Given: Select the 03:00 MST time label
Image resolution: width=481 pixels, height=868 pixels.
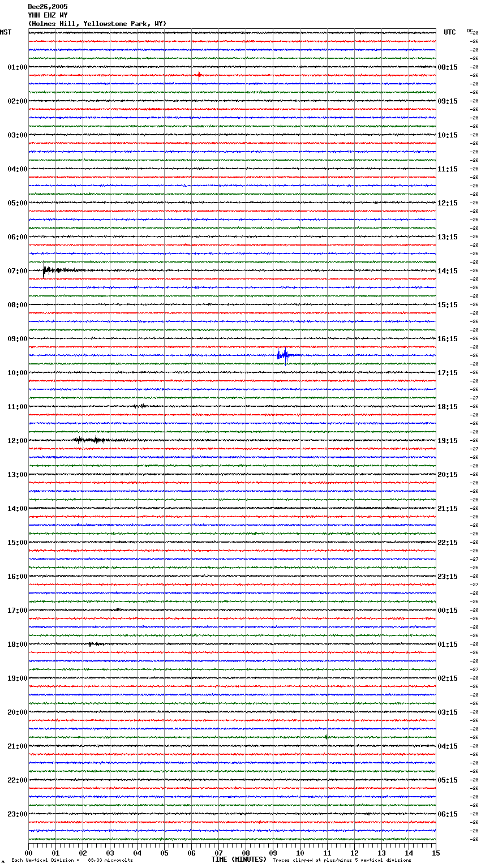Looking at the screenshot, I should pyautogui.click(x=18, y=135).
